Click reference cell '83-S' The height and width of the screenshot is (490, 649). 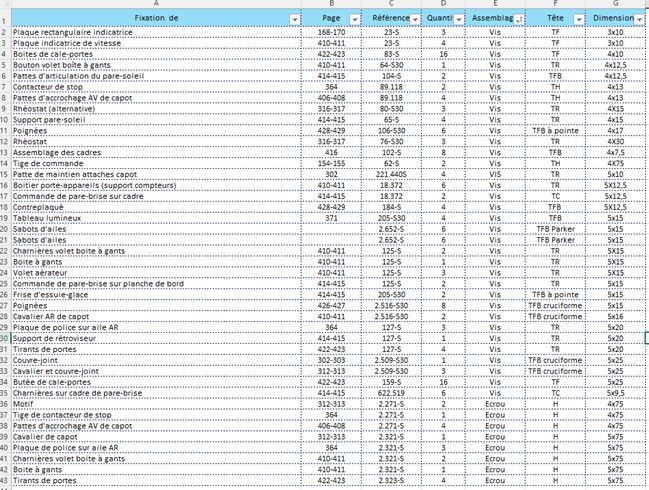click(392, 54)
